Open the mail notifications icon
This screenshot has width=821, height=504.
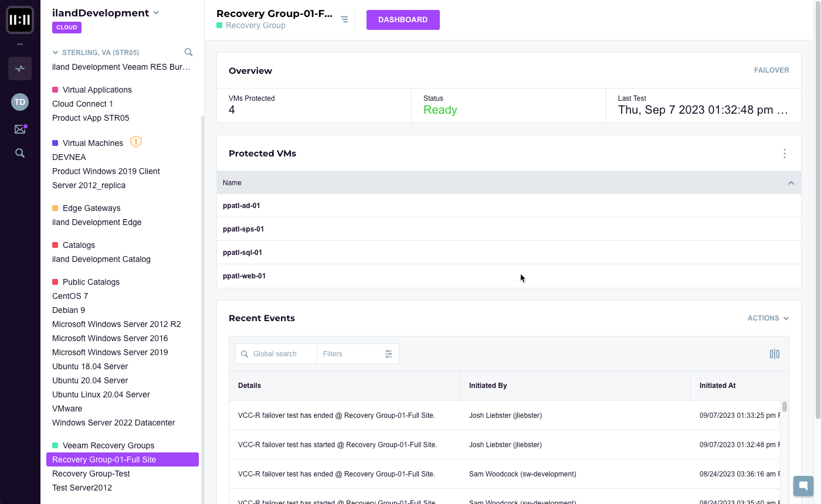click(x=20, y=130)
